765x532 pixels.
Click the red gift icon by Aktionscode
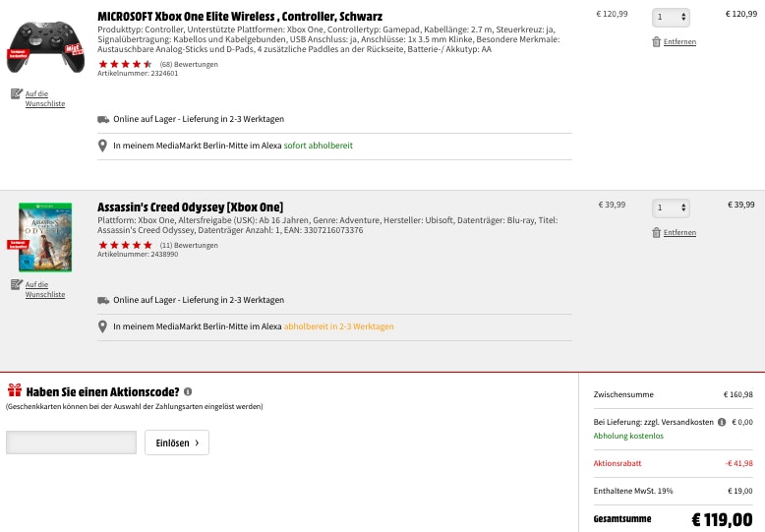pos(15,390)
